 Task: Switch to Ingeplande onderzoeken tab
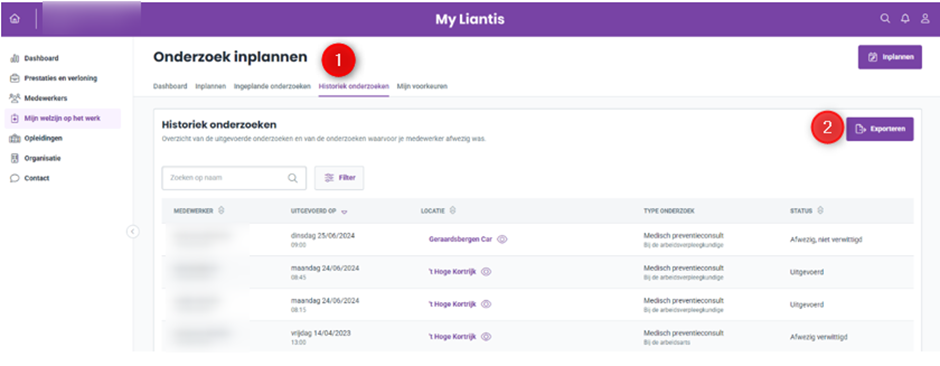(272, 86)
